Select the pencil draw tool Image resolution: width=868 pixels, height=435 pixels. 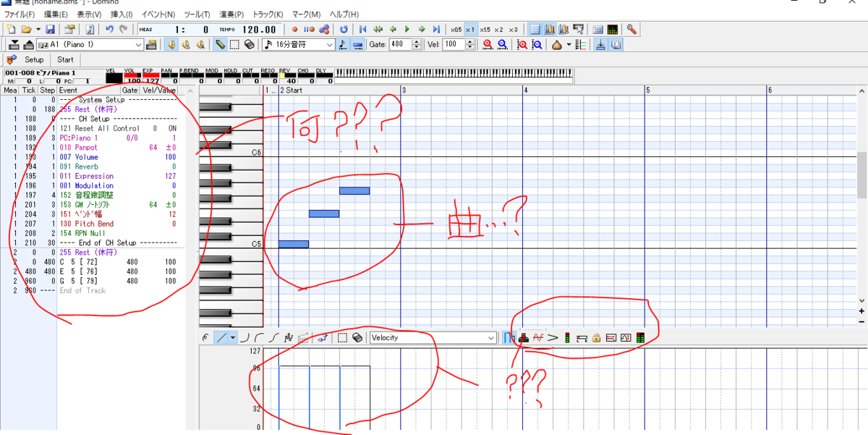(220, 45)
